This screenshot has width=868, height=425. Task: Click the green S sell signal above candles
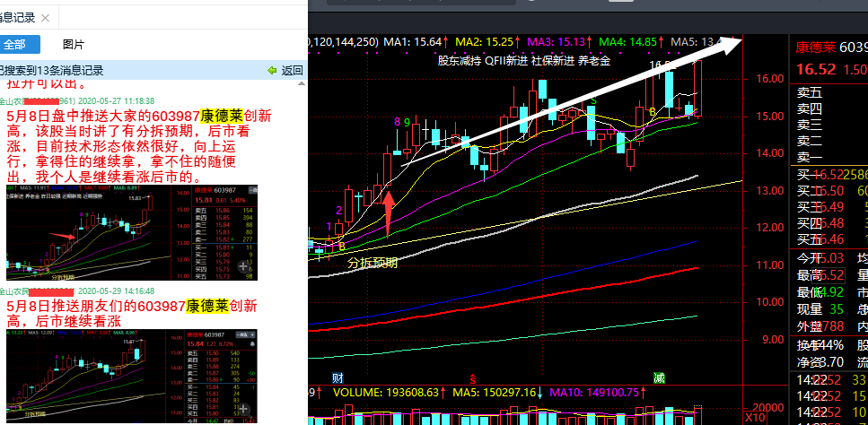(593, 100)
